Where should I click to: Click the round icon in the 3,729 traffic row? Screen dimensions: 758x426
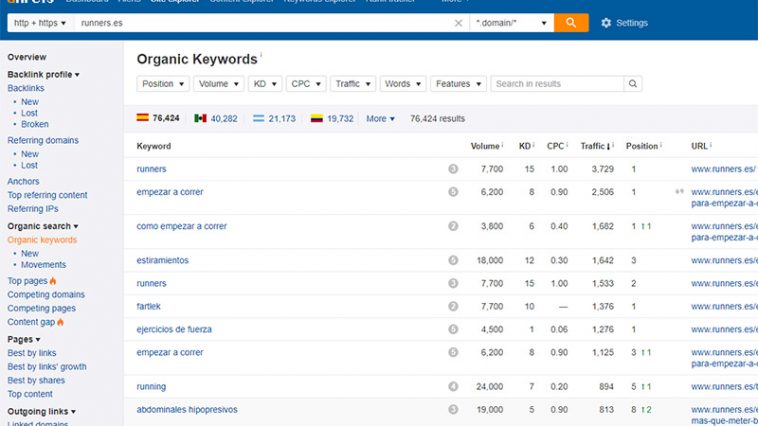[x=453, y=169]
